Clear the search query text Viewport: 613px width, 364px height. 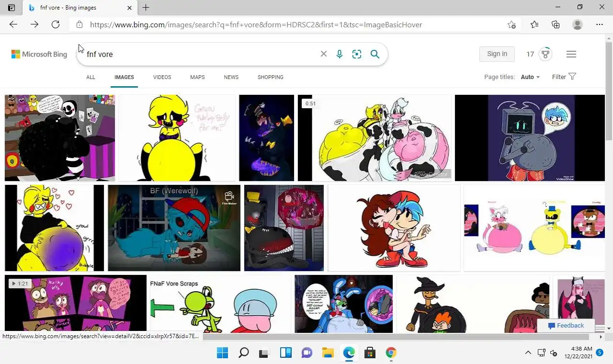pos(324,54)
